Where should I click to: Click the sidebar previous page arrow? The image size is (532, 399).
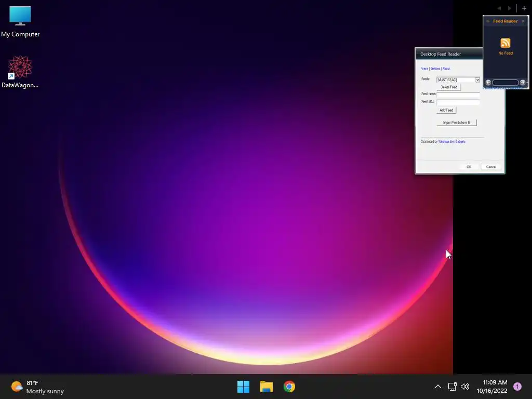499,8
